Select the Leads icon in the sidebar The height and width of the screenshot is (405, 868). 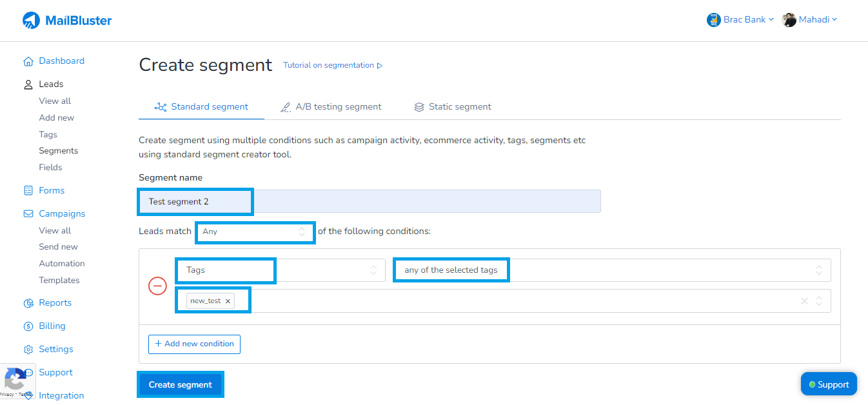28,84
